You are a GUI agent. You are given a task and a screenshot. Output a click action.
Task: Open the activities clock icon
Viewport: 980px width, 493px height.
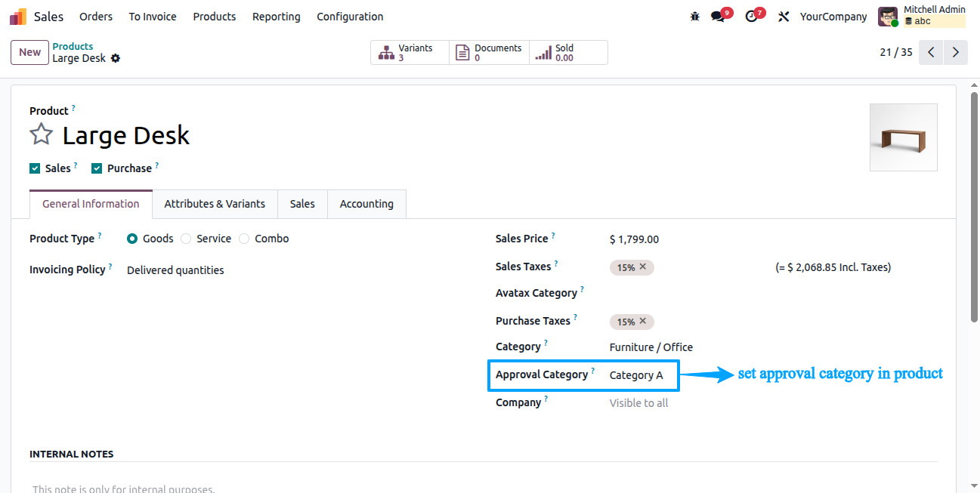point(751,17)
